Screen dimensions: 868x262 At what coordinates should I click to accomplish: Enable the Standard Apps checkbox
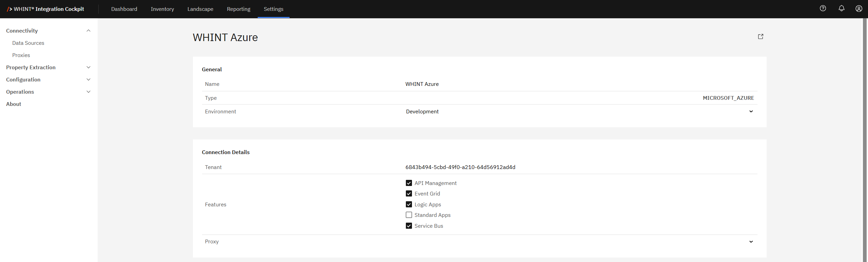pyautogui.click(x=409, y=215)
